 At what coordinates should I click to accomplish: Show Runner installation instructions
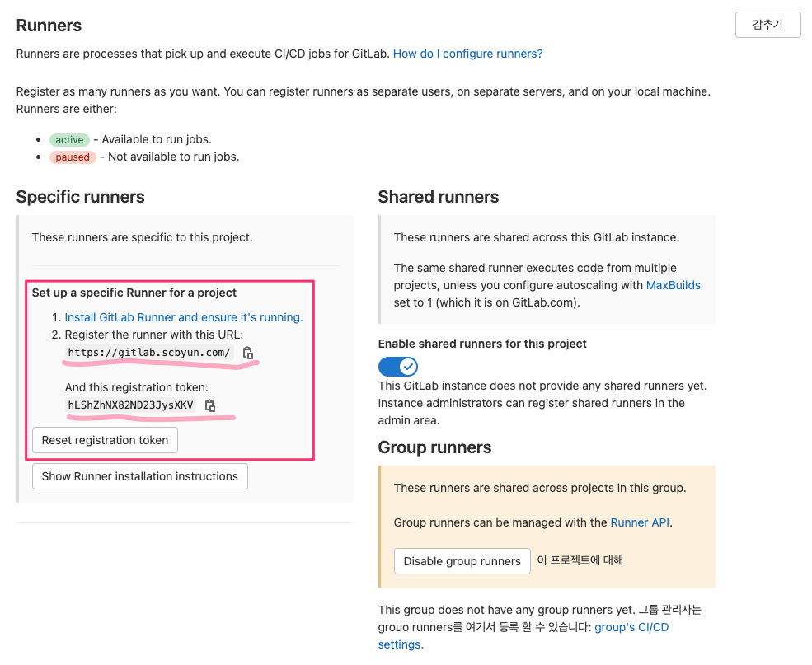(x=139, y=476)
